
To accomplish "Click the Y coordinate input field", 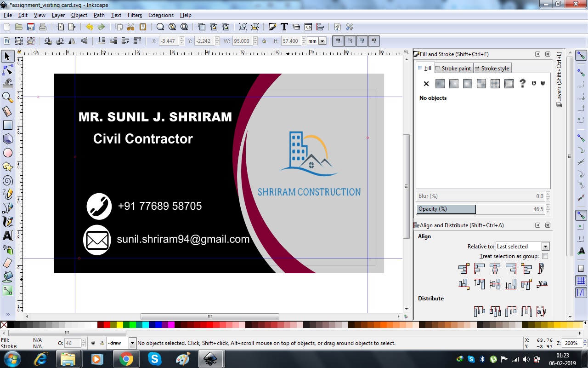I will (204, 41).
